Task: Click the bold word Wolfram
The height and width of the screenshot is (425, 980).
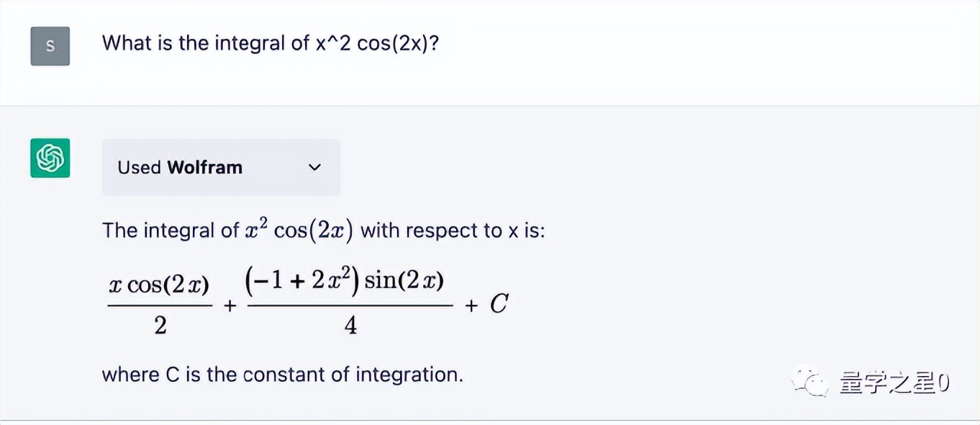Action: tap(204, 167)
